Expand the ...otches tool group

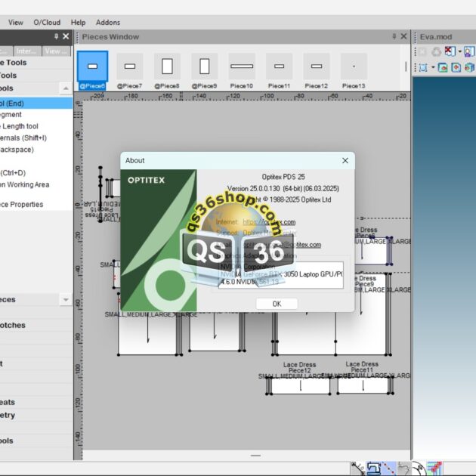pos(36,325)
